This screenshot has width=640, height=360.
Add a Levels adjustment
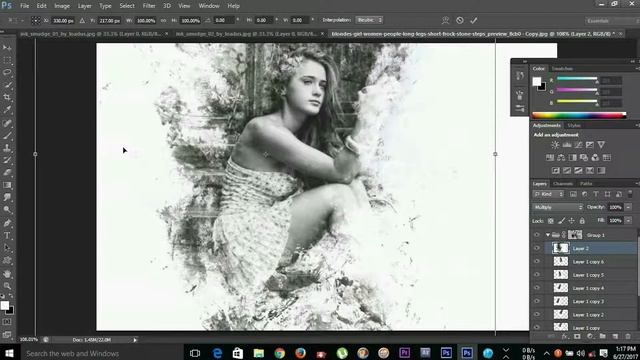(x=567, y=144)
